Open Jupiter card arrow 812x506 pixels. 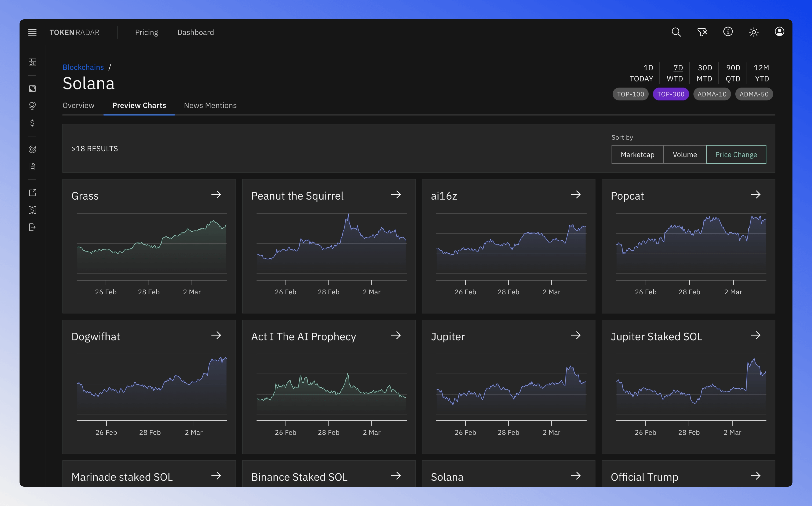click(x=576, y=335)
